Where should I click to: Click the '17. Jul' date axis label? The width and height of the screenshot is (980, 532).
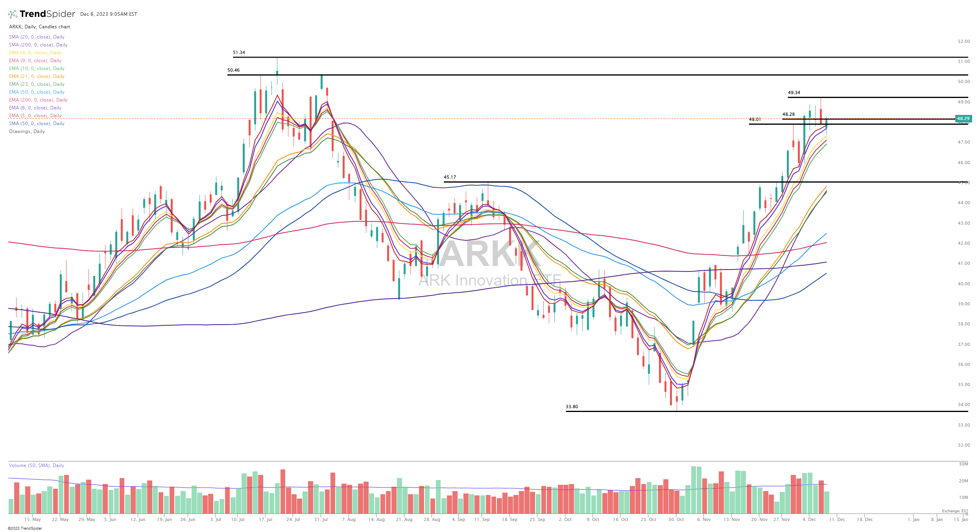tap(266, 519)
